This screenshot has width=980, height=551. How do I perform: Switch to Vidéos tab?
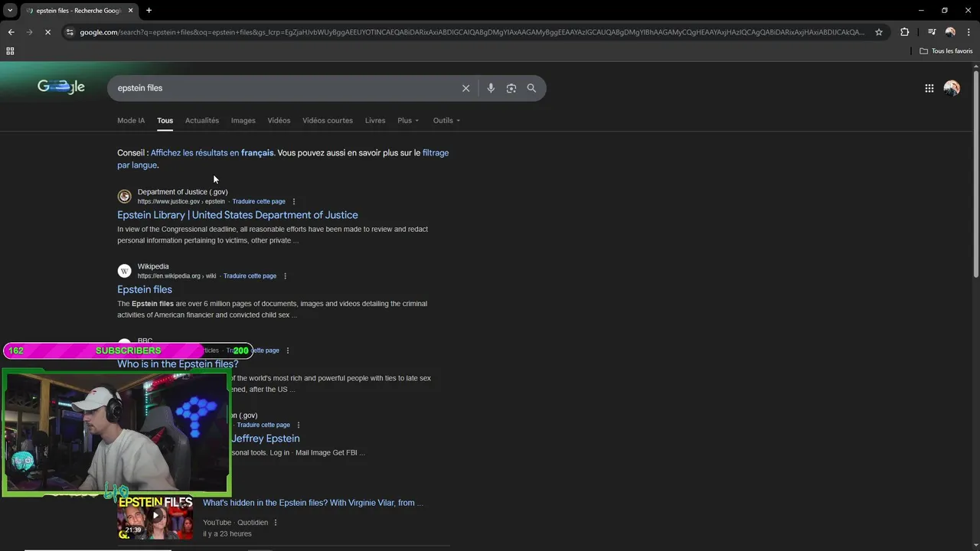point(279,120)
